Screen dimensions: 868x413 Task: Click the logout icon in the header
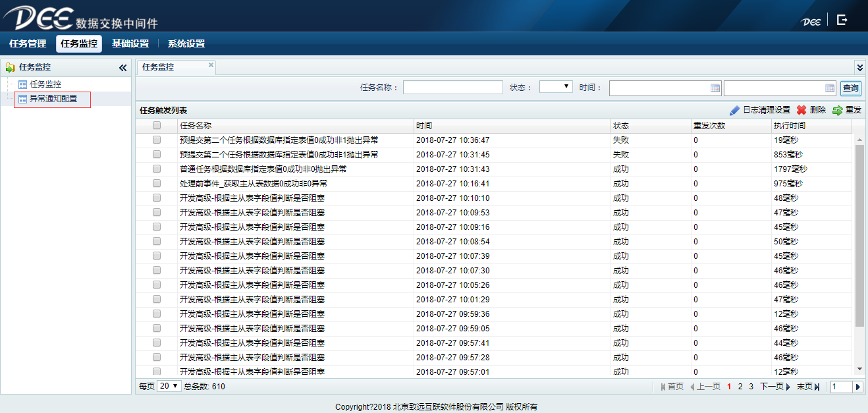(842, 20)
